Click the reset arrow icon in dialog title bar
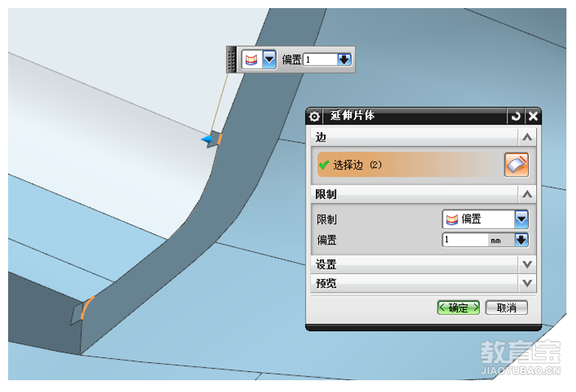576x392 pixels. click(516, 116)
